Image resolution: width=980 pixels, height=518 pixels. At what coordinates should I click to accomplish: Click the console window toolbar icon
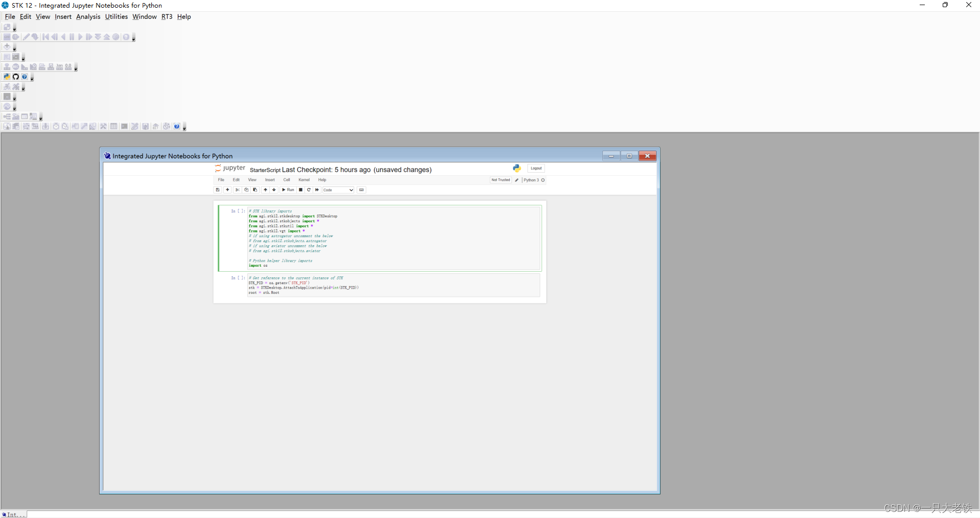[x=16, y=57]
